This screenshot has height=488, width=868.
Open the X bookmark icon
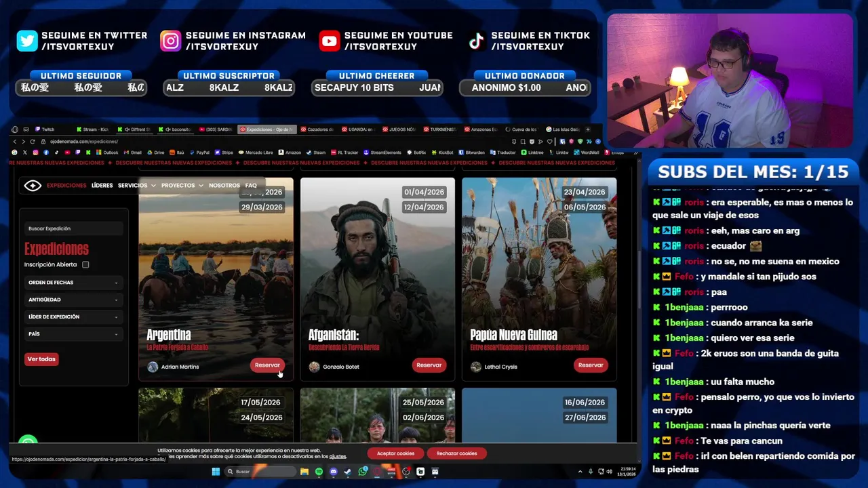[x=25, y=152]
